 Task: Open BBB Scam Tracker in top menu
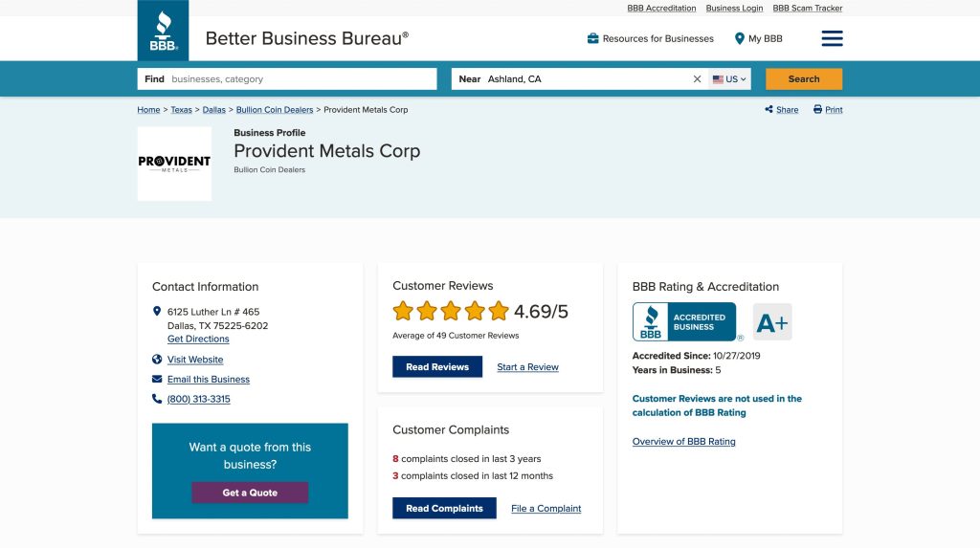(808, 9)
